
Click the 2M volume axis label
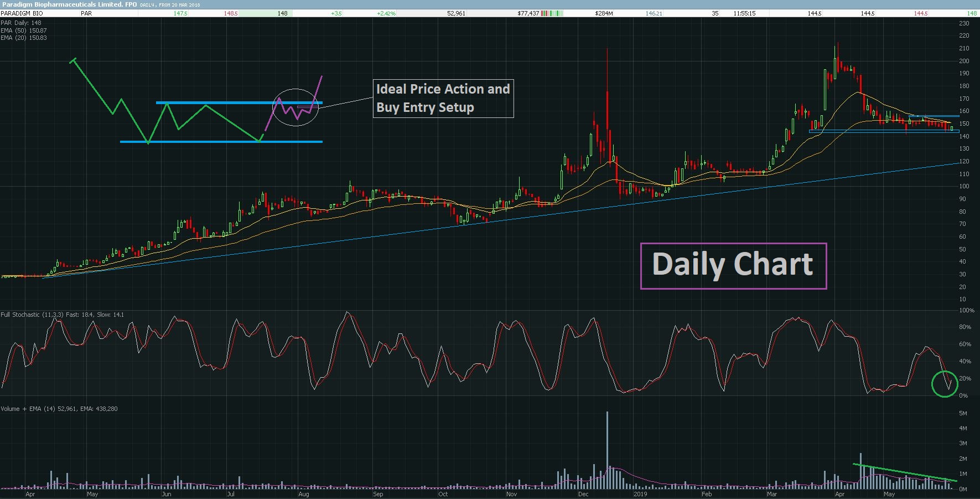[x=963, y=459]
